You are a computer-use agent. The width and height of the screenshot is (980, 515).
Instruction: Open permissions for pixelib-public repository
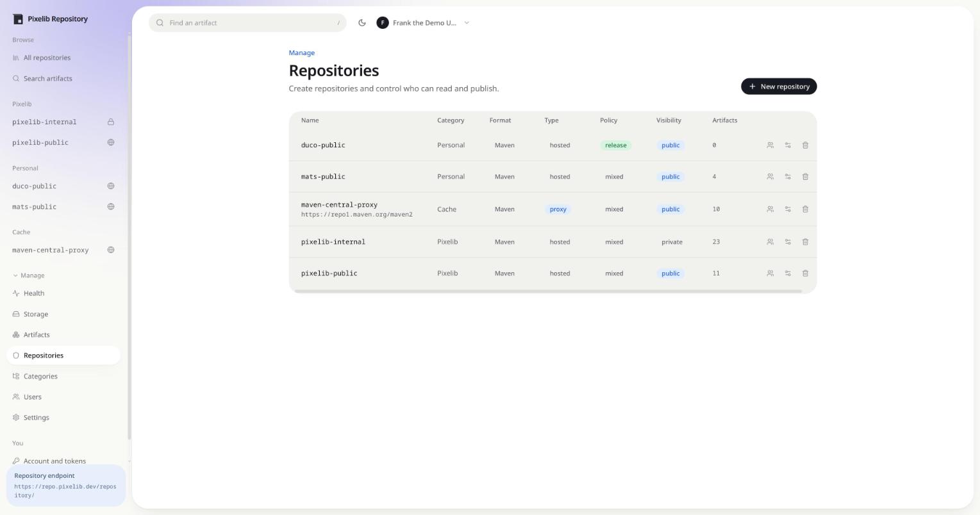[x=770, y=274]
